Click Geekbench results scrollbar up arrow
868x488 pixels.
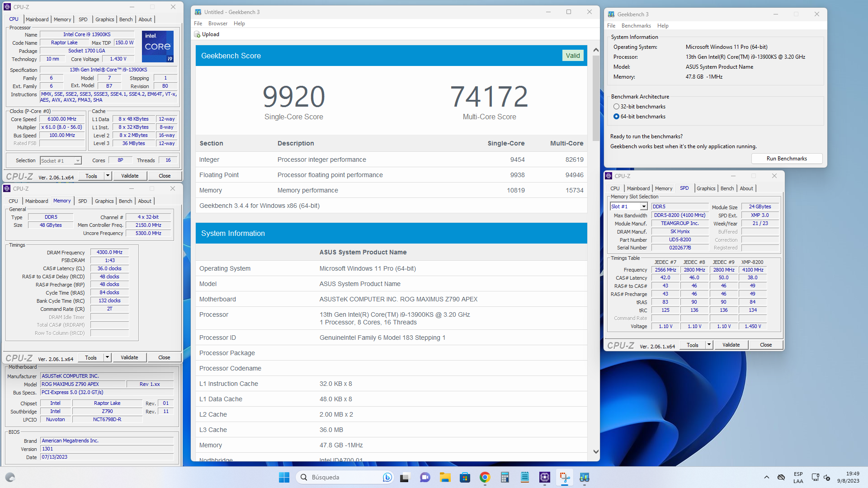pos(596,50)
